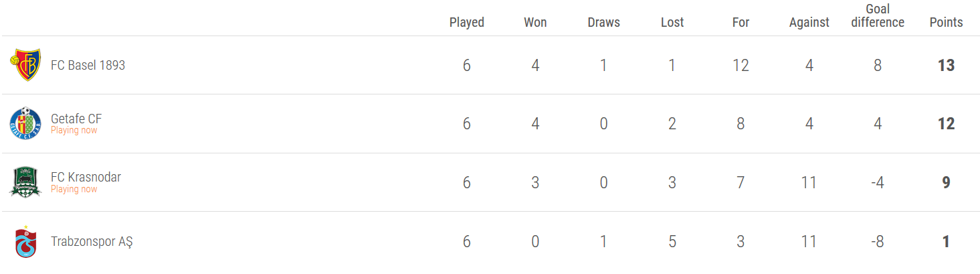Click Getafe CF's Playing now label
Screen dimensions: 980x274
[74, 130]
